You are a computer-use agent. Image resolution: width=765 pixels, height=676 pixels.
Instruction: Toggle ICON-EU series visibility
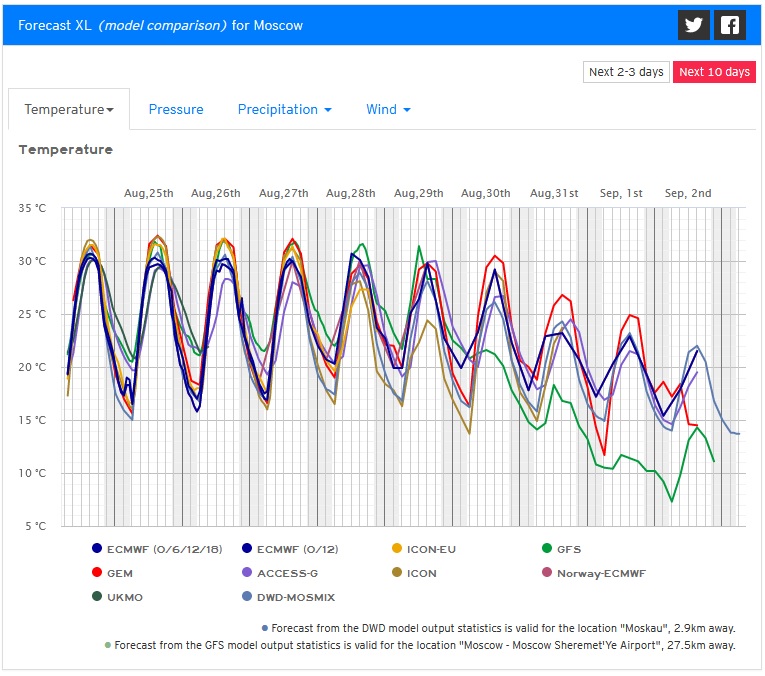[x=424, y=549]
